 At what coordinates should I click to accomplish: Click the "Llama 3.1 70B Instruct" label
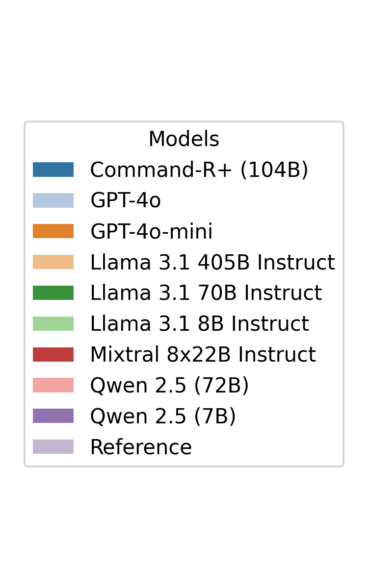coord(206,294)
